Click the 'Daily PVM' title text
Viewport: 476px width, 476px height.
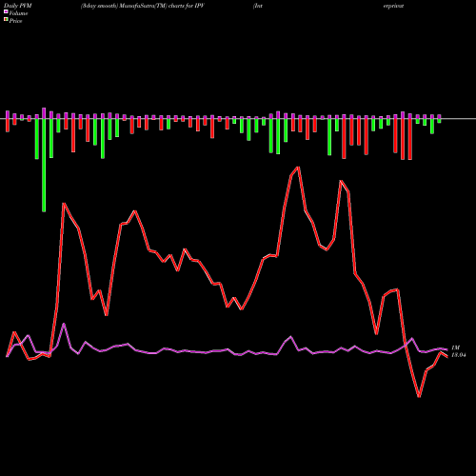(18, 6)
